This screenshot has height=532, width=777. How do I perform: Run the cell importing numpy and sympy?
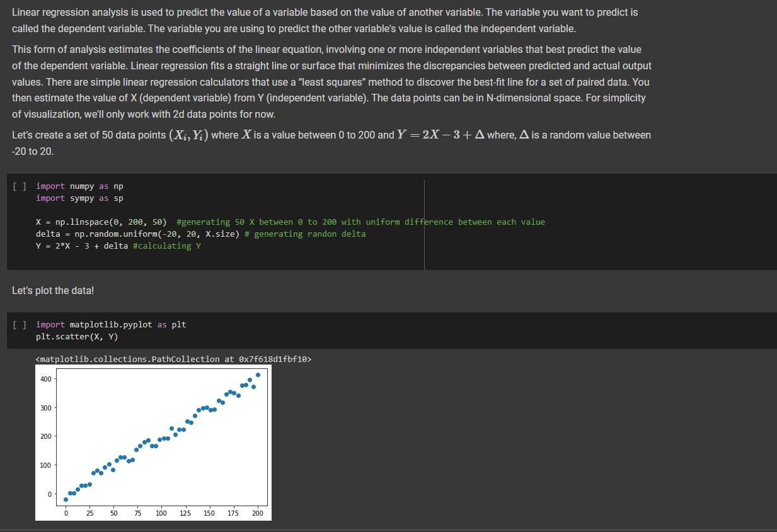[20, 186]
